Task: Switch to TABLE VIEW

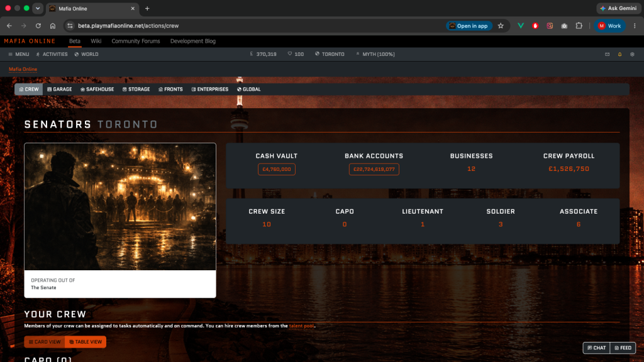Action: (86, 342)
